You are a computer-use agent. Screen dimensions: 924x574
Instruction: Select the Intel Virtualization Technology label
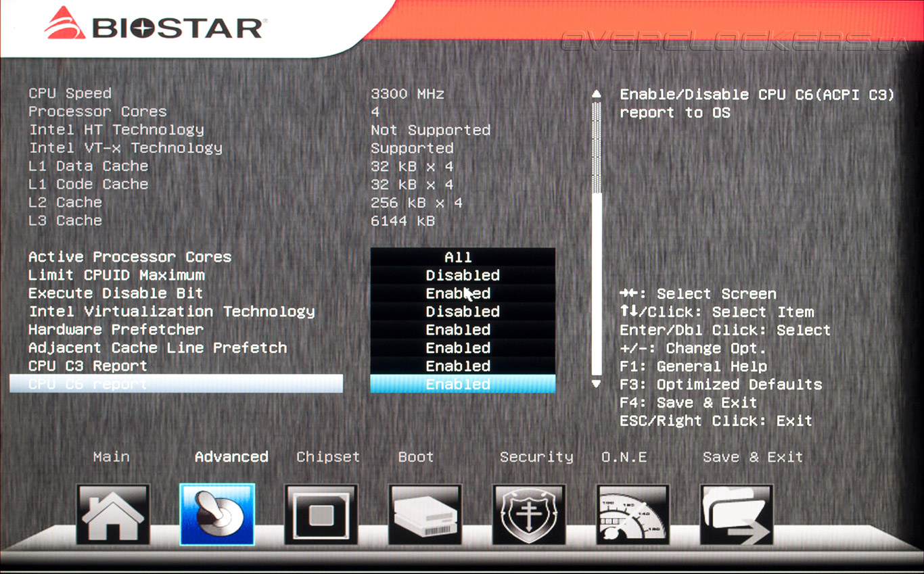[x=172, y=312]
